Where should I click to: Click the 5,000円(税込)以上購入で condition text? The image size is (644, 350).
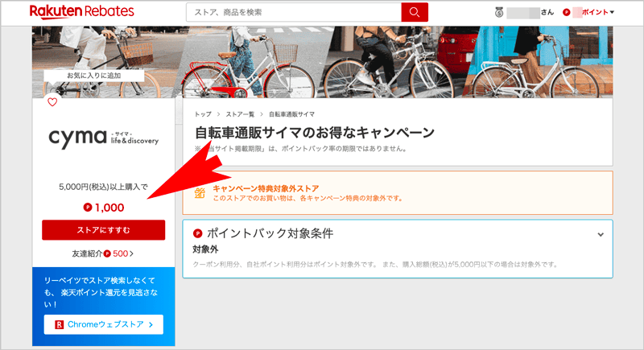(x=104, y=187)
